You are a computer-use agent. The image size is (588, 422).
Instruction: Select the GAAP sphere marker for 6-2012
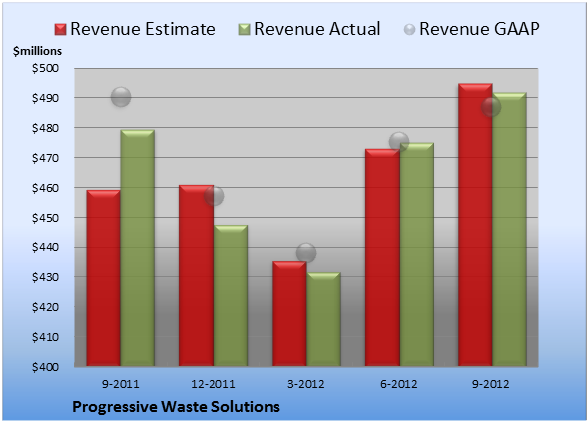(399, 142)
